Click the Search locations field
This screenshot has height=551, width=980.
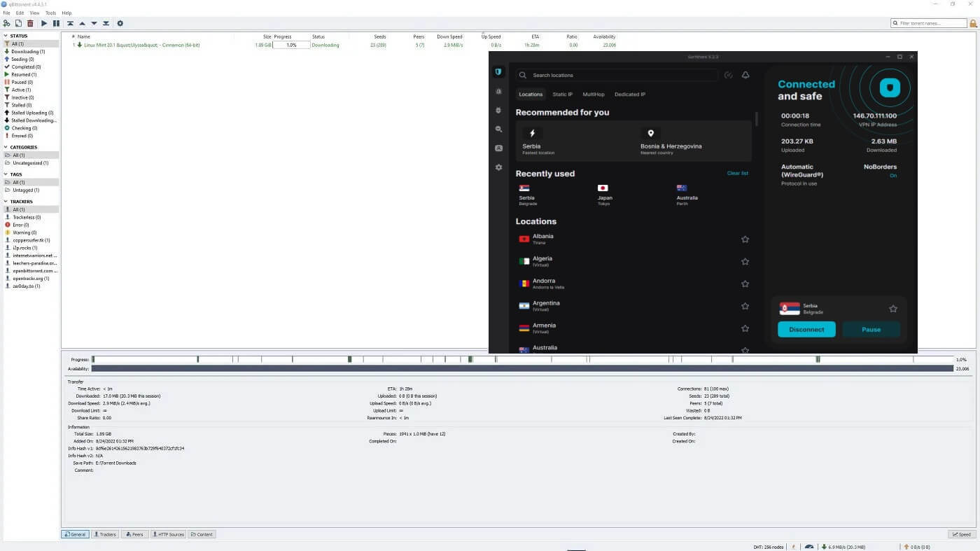(617, 75)
